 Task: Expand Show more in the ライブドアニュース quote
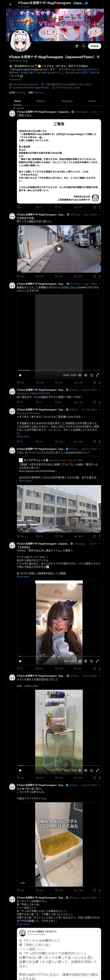tap(25, 481)
